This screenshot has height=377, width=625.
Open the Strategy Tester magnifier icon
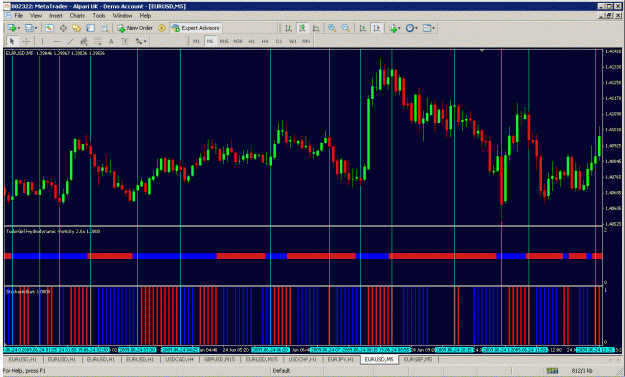(104, 28)
